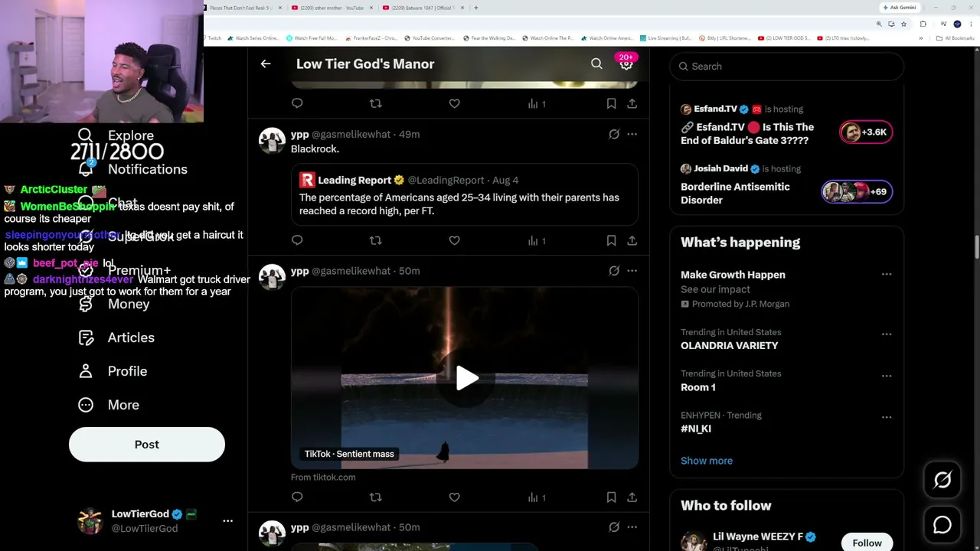Screen dimensions: 980x551
Task: Switch to the Batwara 1947 tab
Action: [x=424, y=8]
